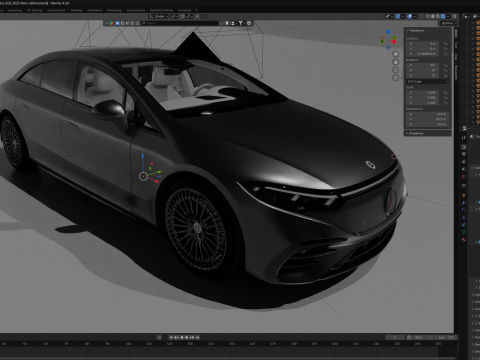This screenshot has width=480, height=360.
Task: Click blue Z axis on navigation gizmo
Action: coord(388,32)
